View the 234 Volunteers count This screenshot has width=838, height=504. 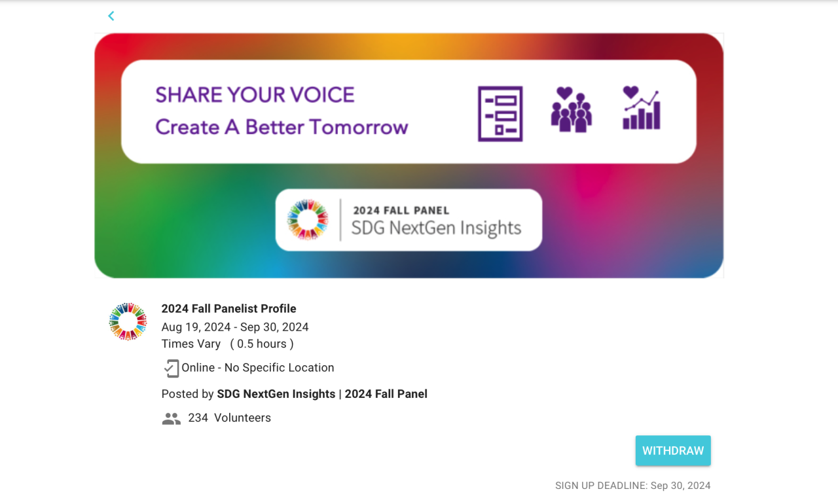[229, 418]
